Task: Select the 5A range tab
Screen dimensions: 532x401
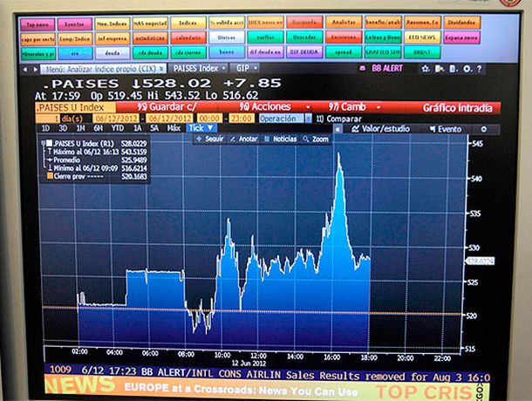Action: tap(154, 128)
